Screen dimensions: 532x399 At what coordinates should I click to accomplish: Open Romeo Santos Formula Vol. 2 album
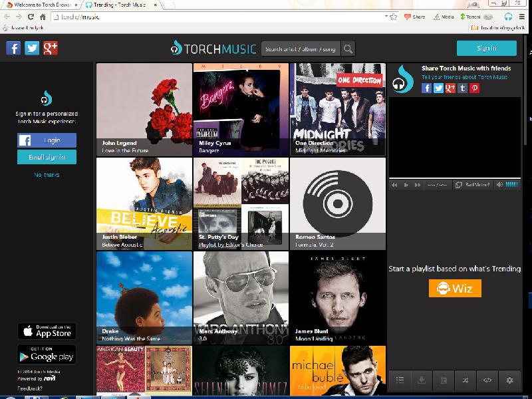click(x=338, y=203)
